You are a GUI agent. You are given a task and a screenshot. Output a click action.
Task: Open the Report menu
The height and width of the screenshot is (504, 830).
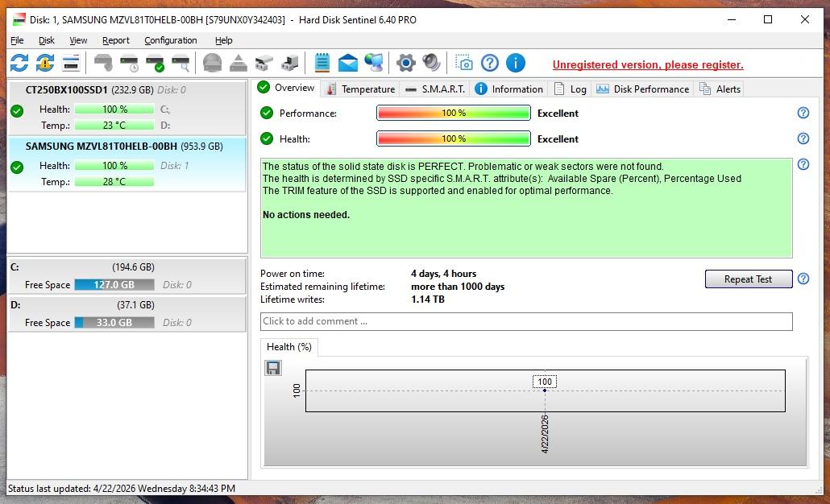pyautogui.click(x=115, y=40)
